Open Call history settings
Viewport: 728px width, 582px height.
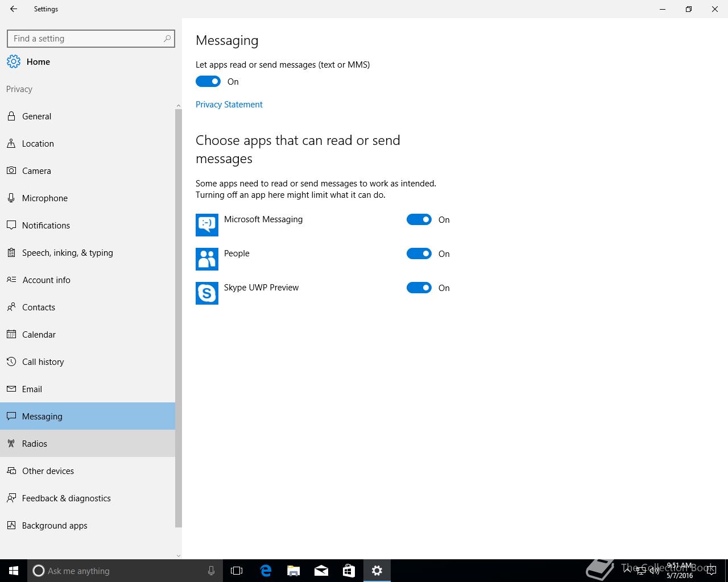pyautogui.click(x=88, y=361)
